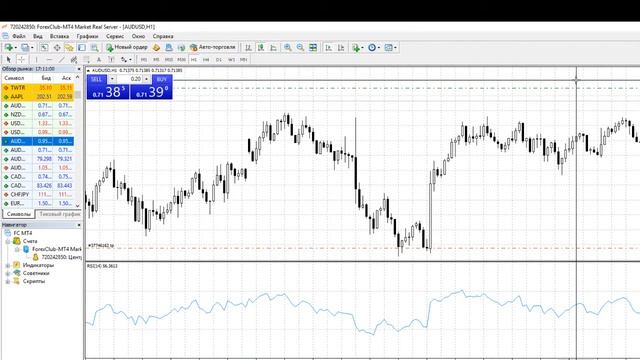Close the Navigator panel
The image size is (640, 360).
79,225
